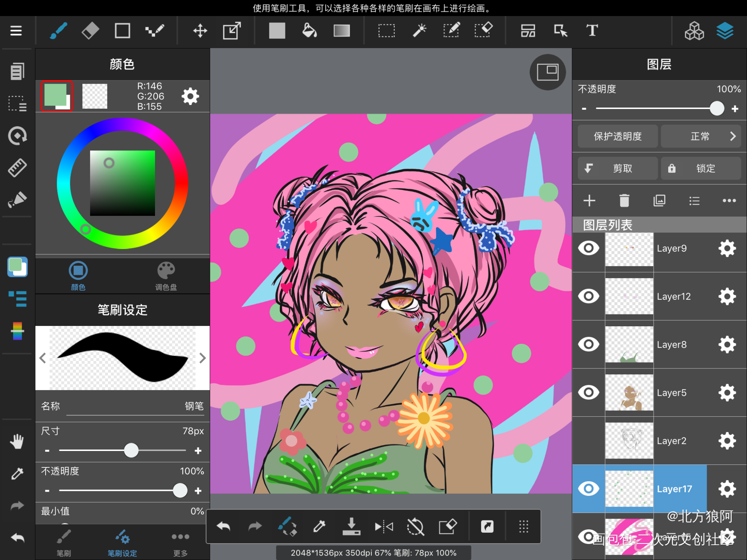Image resolution: width=747 pixels, height=560 pixels.
Task: Click the Layer5 thumbnail
Action: (x=629, y=392)
